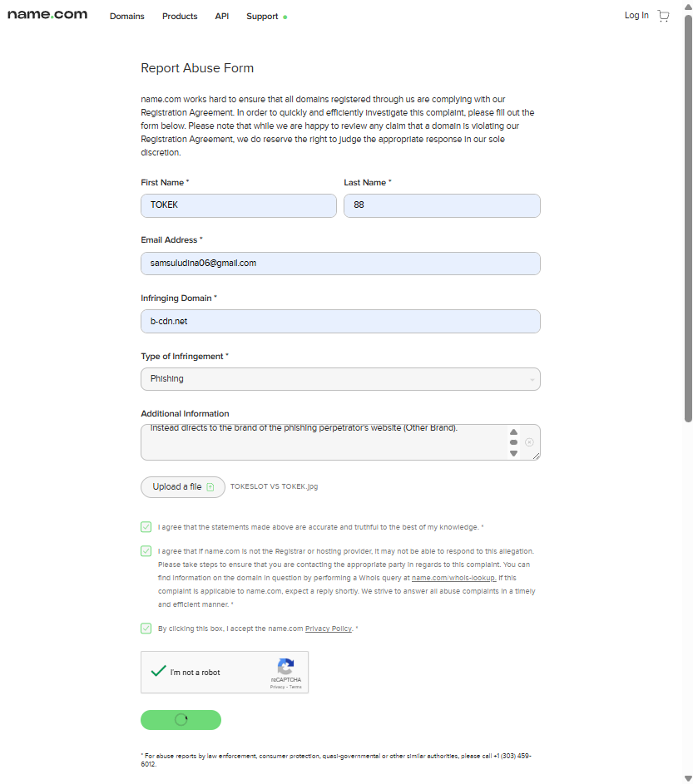Open the Type of Infringement dropdown
Screen dimensions: 693x784
tap(340, 379)
